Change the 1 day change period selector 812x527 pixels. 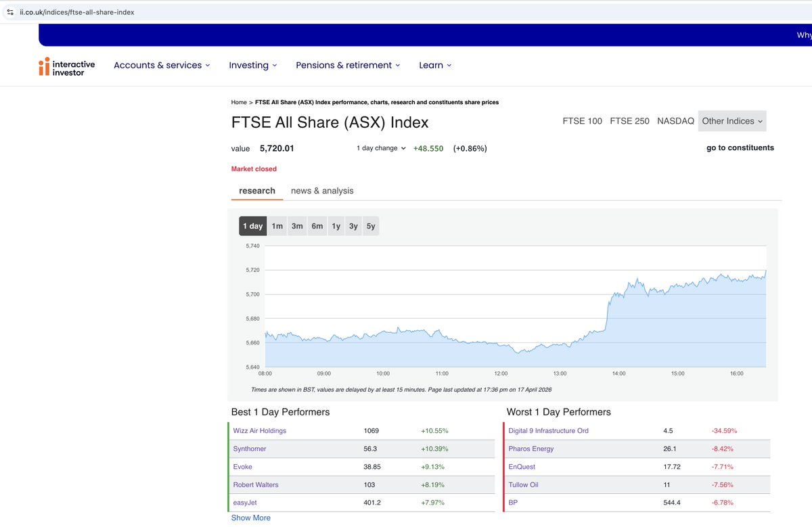(x=381, y=148)
